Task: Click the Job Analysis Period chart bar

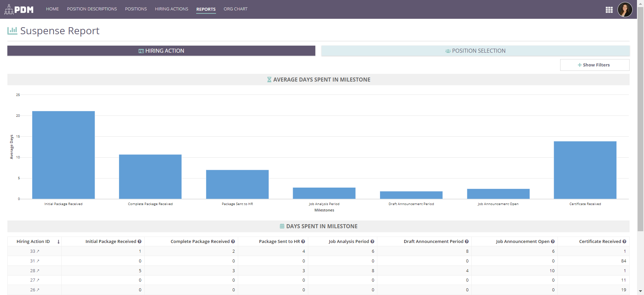Action: coord(324,193)
